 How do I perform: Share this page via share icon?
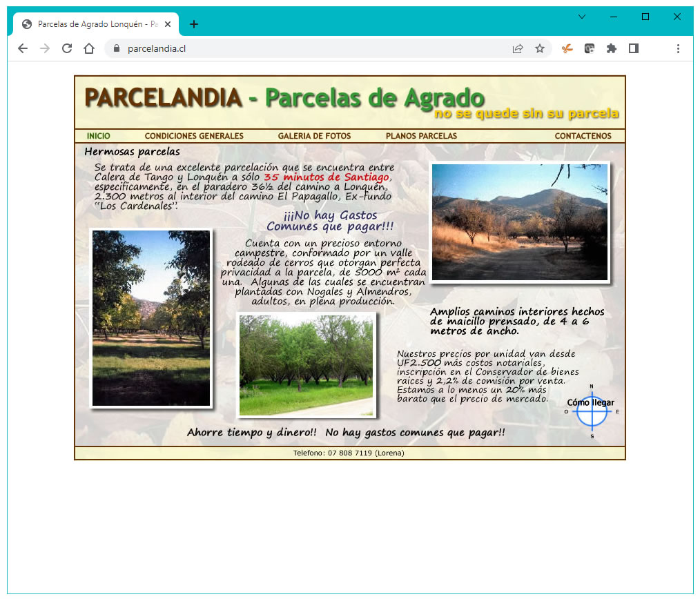pyautogui.click(x=518, y=49)
